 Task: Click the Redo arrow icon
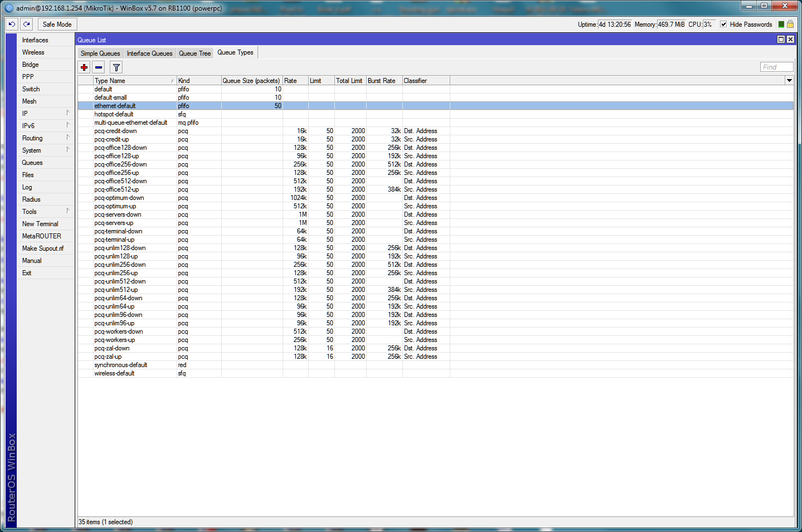pos(26,24)
